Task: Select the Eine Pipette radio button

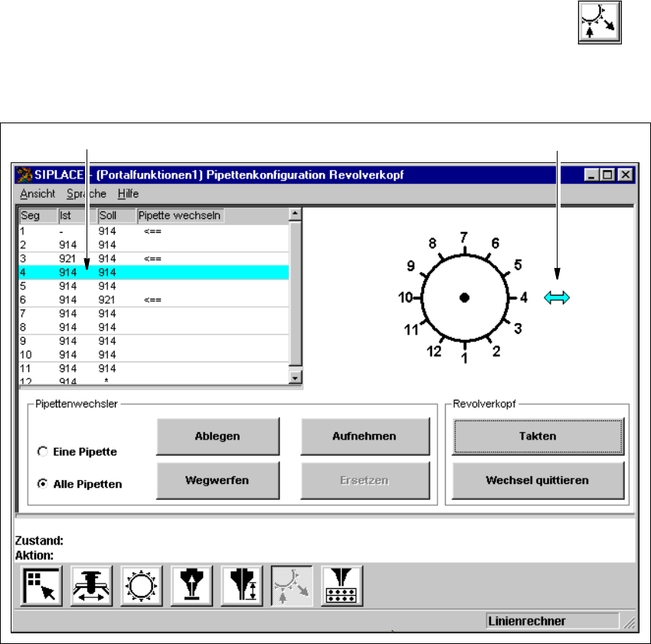Action: (x=43, y=452)
